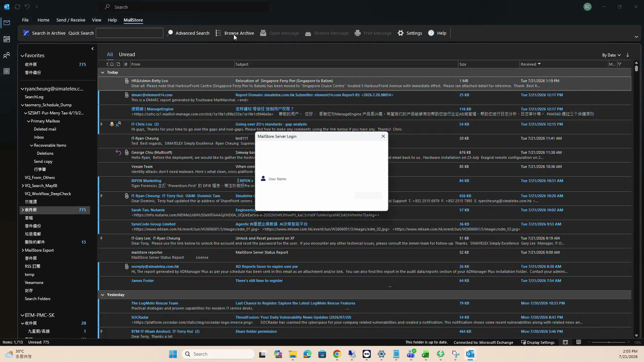Close the MailStore Server Login dialog
This screenshot has width=644, height=362.
point(383,136)
